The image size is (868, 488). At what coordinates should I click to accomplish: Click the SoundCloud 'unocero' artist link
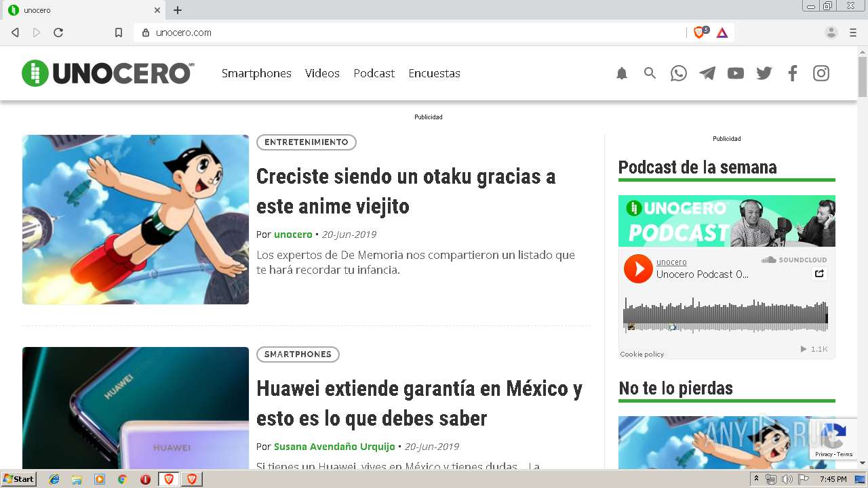pos(671,262)
